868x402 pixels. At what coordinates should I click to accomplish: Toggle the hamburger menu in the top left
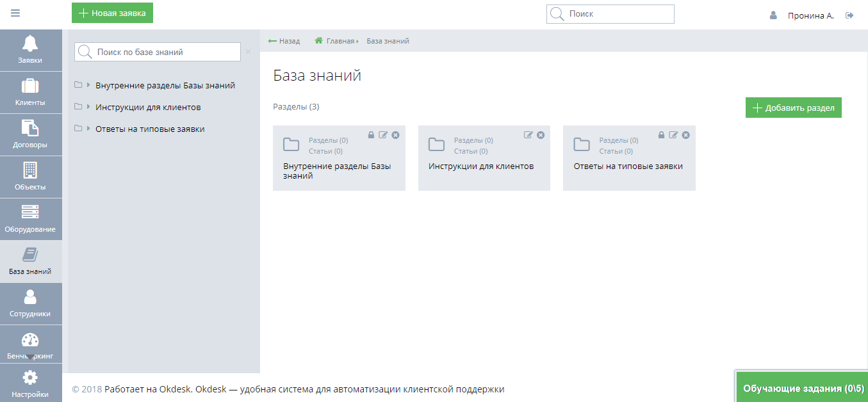(x=15, y=12)
